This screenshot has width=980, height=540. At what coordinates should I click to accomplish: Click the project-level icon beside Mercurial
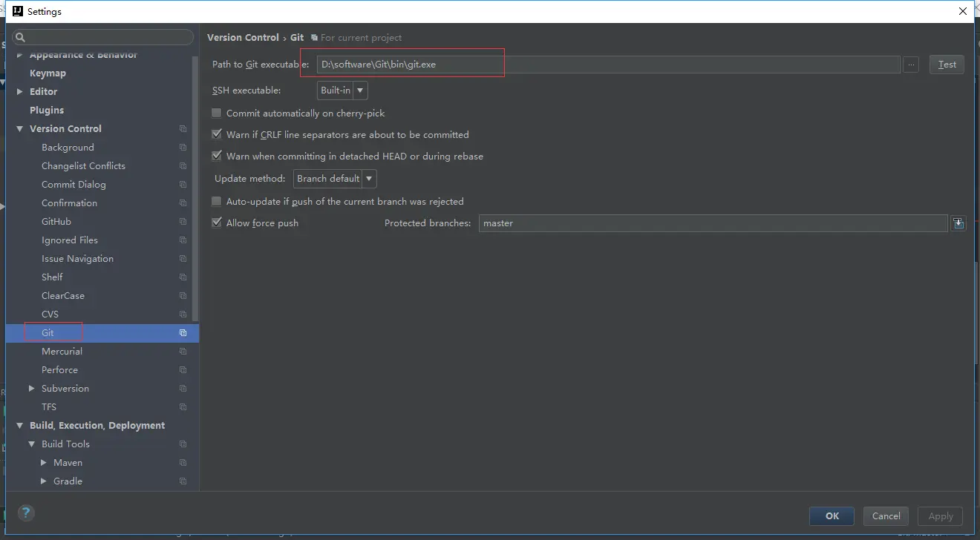click(183, 352)
